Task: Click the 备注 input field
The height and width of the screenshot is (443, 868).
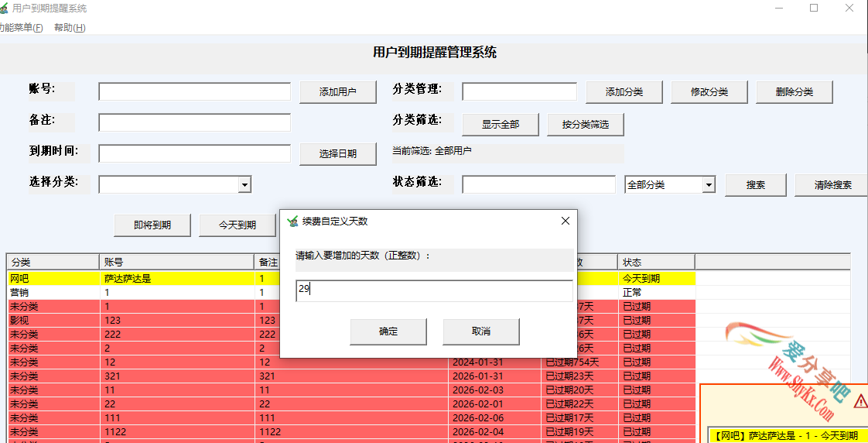Action: pos(194,122)
